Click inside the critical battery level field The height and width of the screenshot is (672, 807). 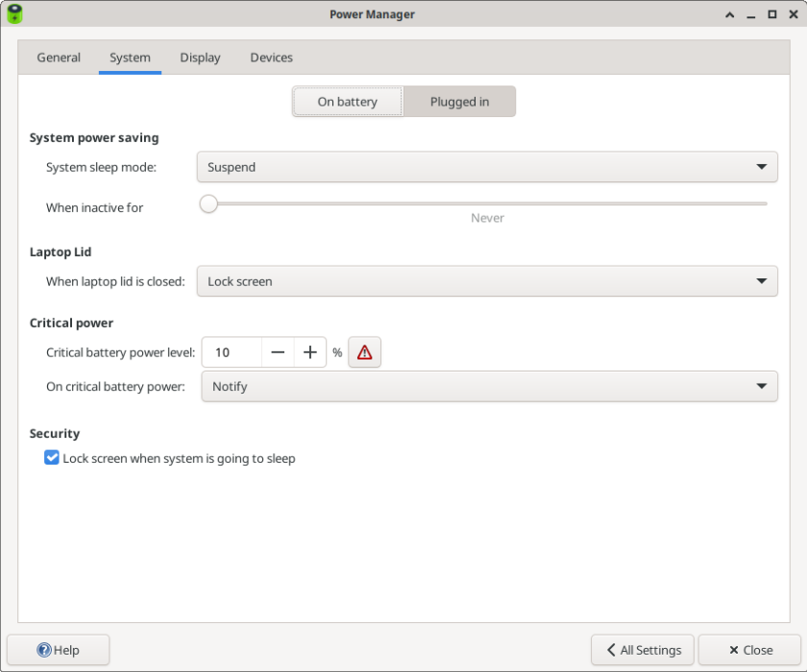pos(231,351)
